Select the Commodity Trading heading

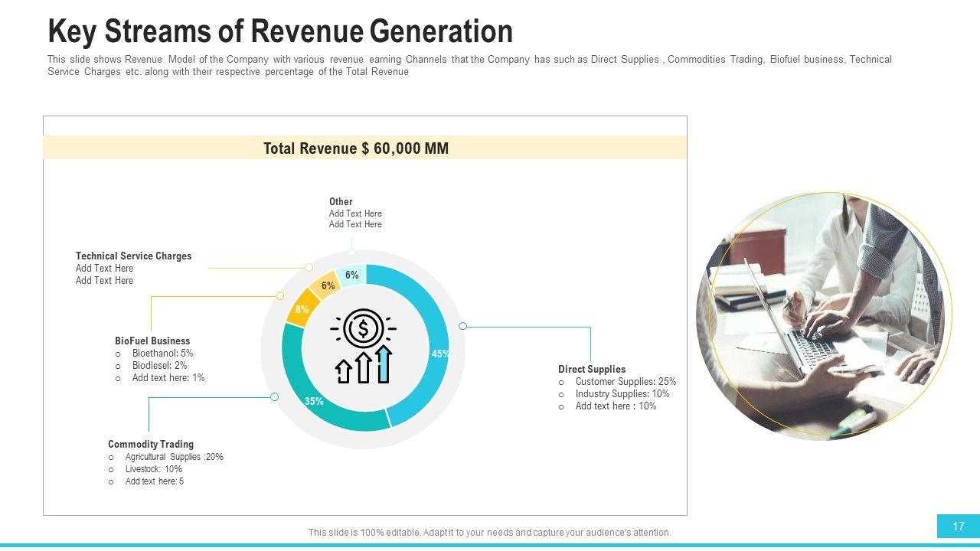151,444
